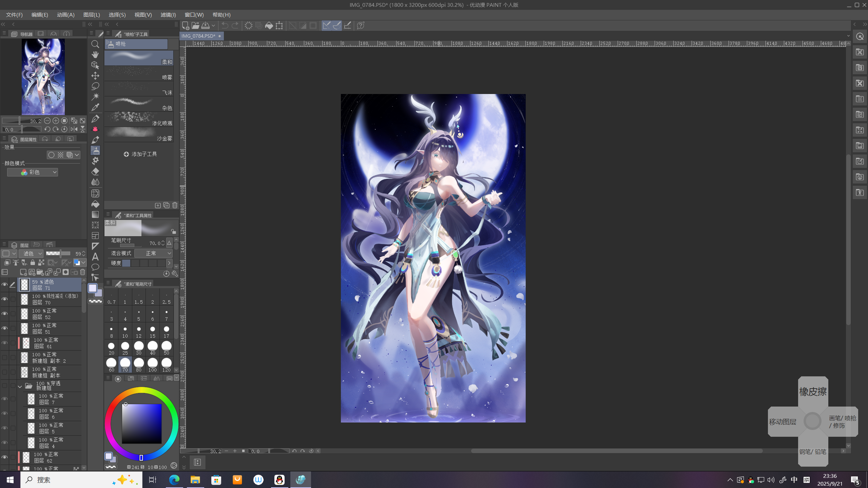Collapse the 新建组 folder layer

20,387
